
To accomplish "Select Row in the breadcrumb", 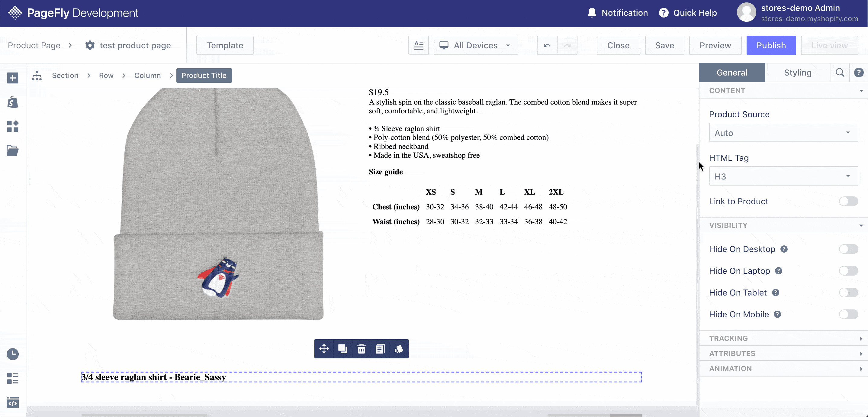I will pos(106,76).
